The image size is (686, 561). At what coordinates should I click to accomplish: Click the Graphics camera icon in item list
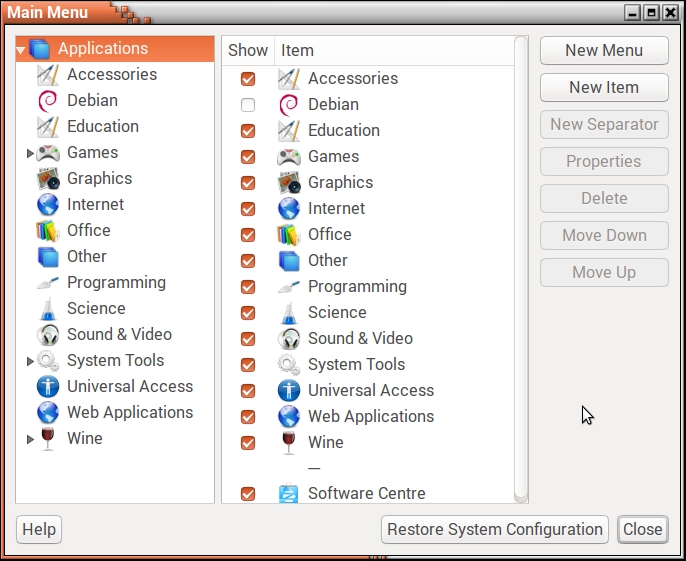(x=289, y=183)
